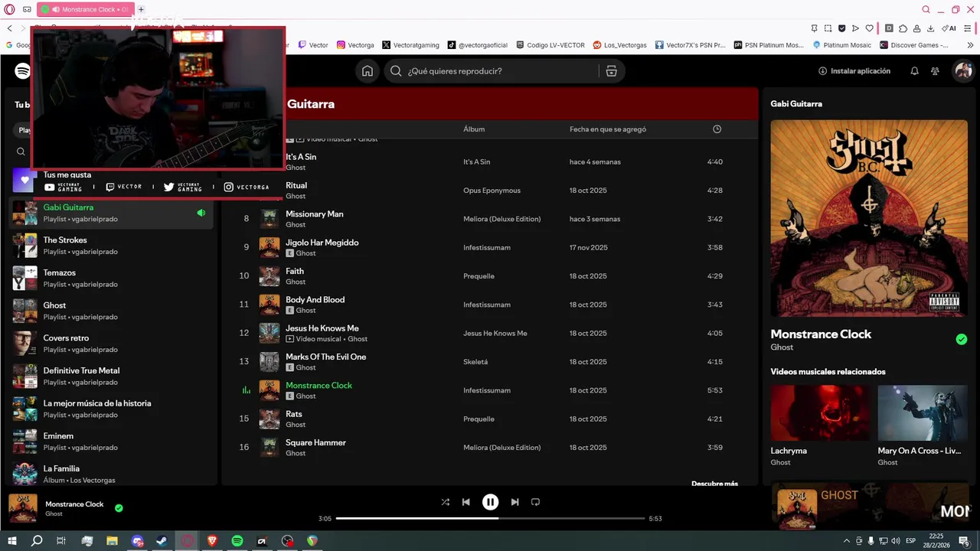The width and height of the screenshot is (980, 551).
Task: Open the Eminem playlist
Action: coord(111,442)
